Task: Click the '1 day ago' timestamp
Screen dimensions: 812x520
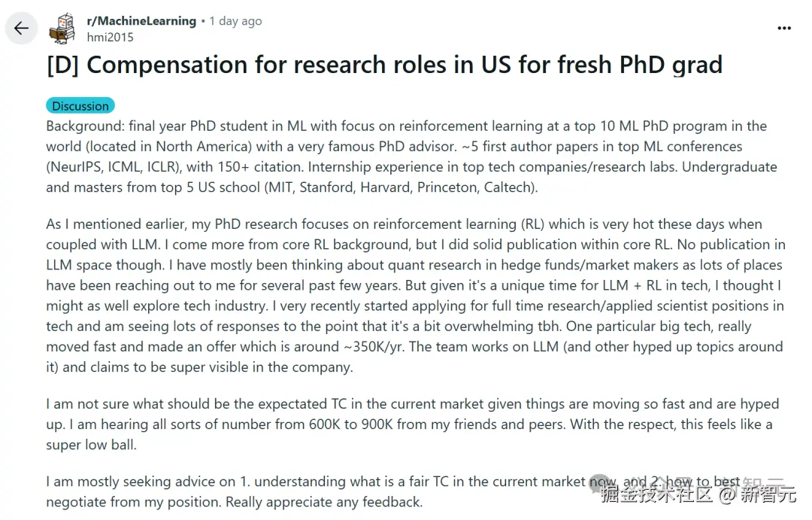Action: coord(235,21)
